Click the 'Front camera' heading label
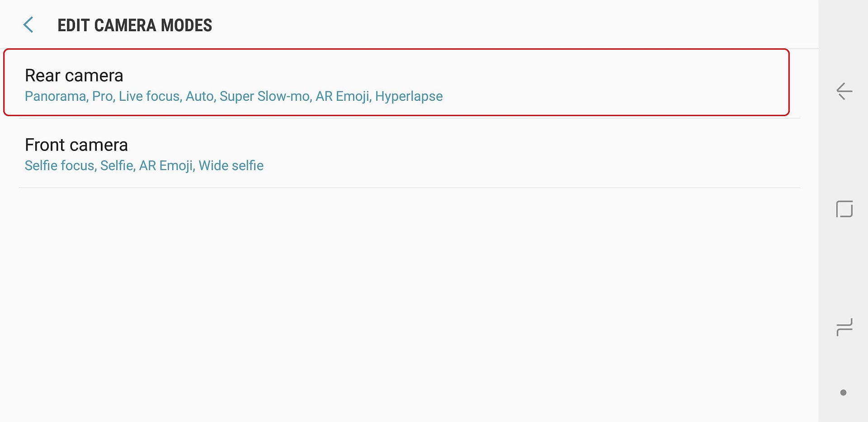 [x=76, y=145]
